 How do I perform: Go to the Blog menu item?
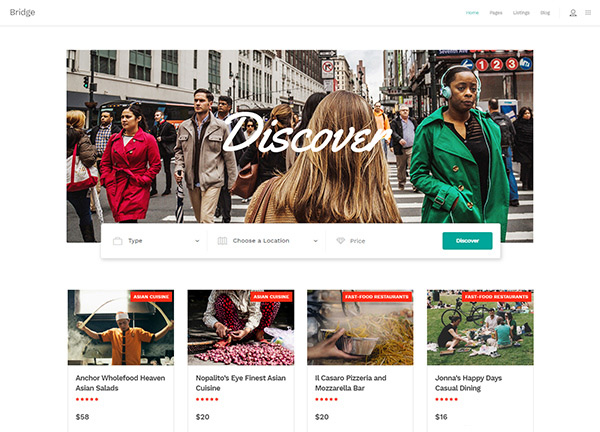click(x=545, y=13)
